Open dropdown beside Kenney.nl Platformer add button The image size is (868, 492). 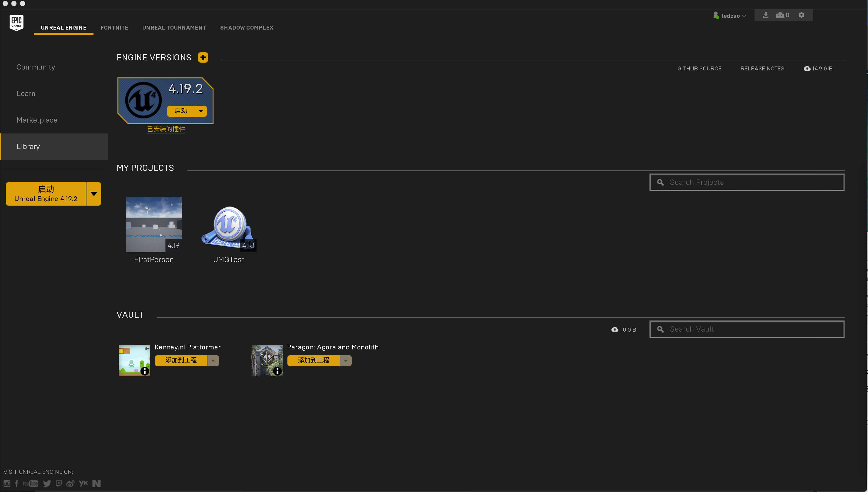tap(213, 361)
